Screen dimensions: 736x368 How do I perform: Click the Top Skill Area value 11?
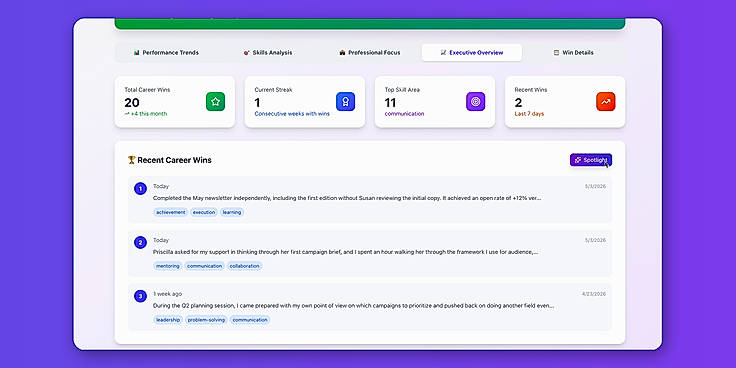point(390,102)
